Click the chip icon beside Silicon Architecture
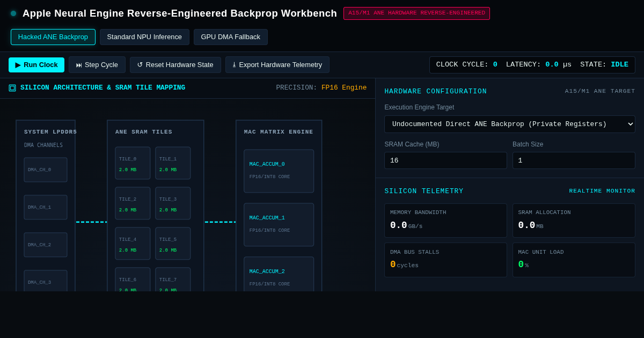 click(12, 88)
